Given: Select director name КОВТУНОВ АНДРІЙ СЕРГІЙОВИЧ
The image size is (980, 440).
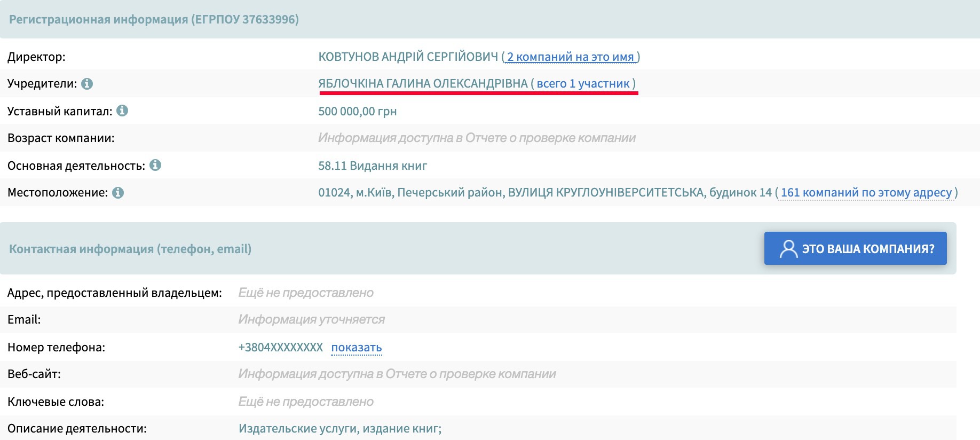Looking at the screenshot, I should click(x=408, y=57).
